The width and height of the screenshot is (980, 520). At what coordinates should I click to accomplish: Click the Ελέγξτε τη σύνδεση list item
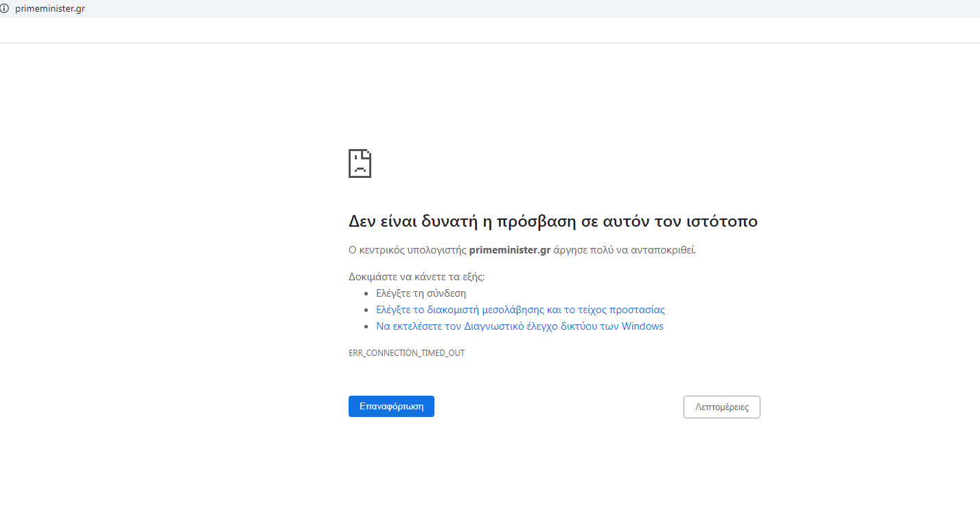coord(421,293)
